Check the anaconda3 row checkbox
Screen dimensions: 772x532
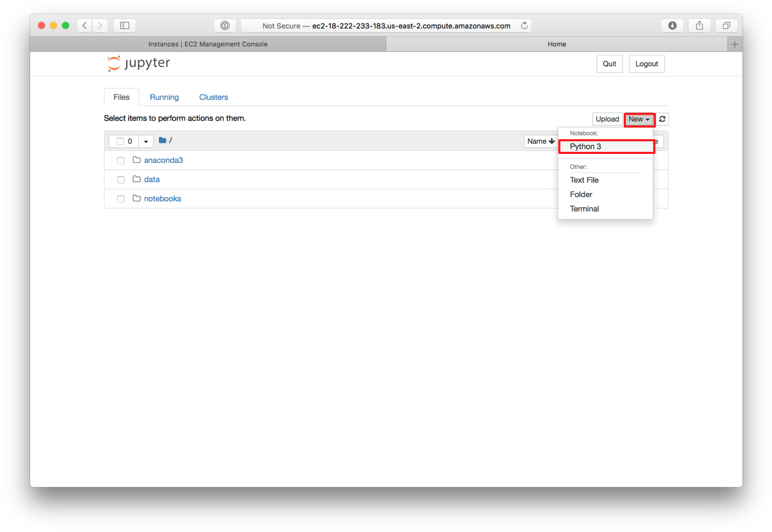(x=121, y=160)
